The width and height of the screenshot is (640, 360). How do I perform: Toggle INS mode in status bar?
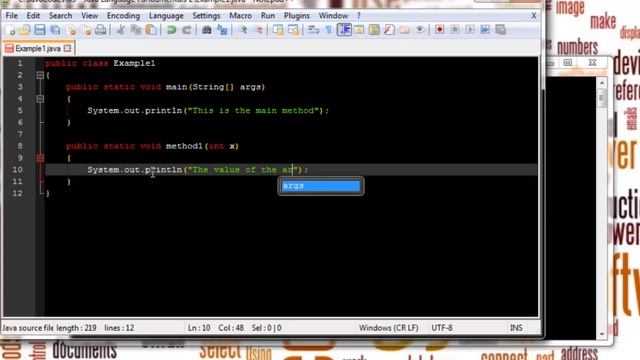516,328
